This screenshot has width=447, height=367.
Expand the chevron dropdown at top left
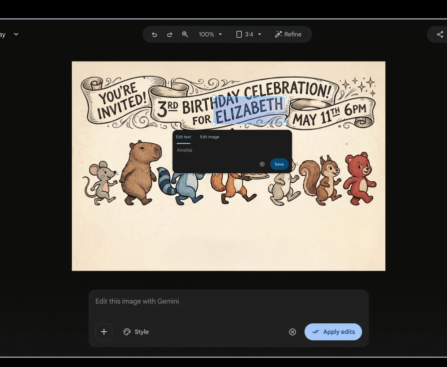coord(16,34)
